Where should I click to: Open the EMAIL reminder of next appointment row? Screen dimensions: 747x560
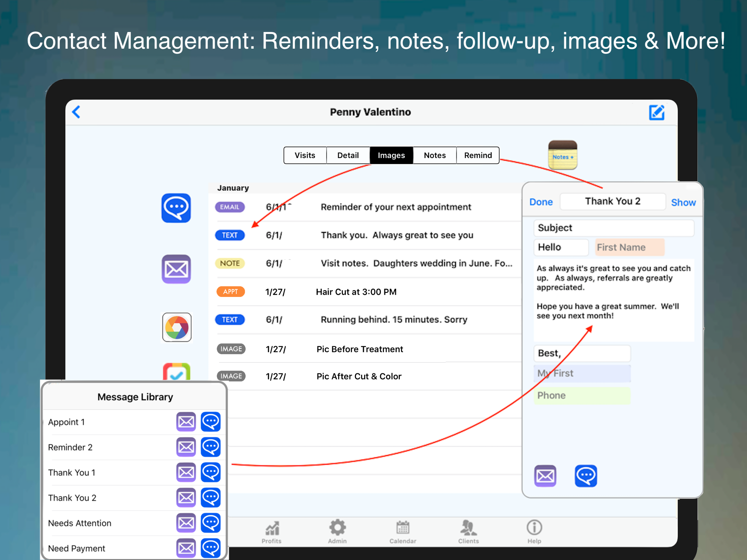(x=365, y=207)
